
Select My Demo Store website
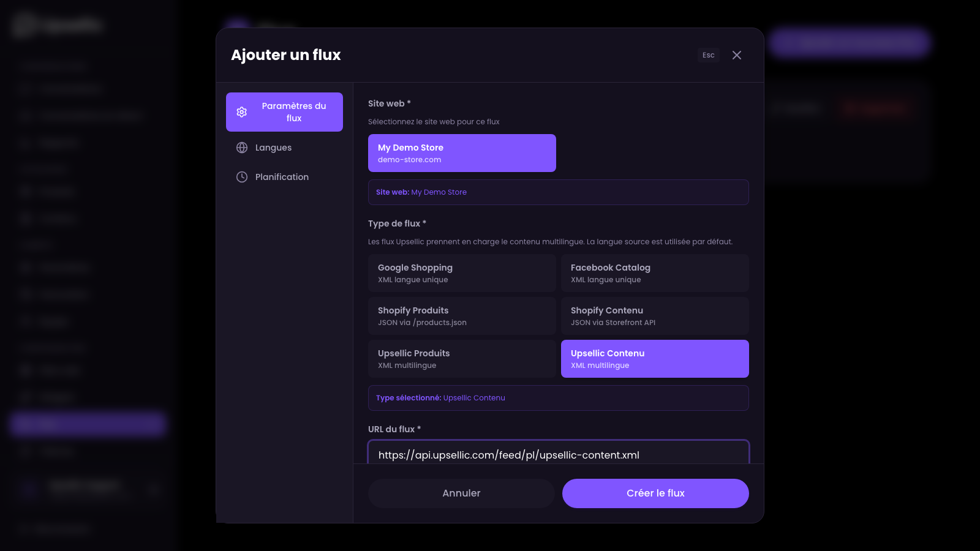pyautogui.click(x=462, y=153)
